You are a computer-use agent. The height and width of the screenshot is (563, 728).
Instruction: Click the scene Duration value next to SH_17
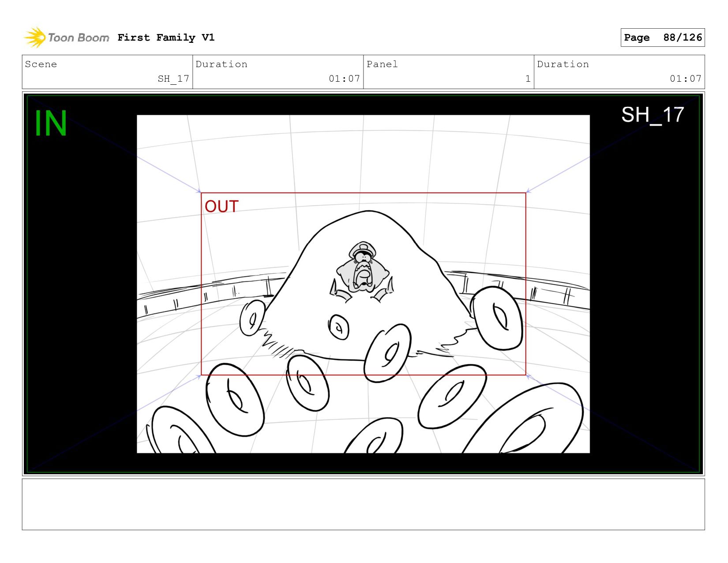344,79
